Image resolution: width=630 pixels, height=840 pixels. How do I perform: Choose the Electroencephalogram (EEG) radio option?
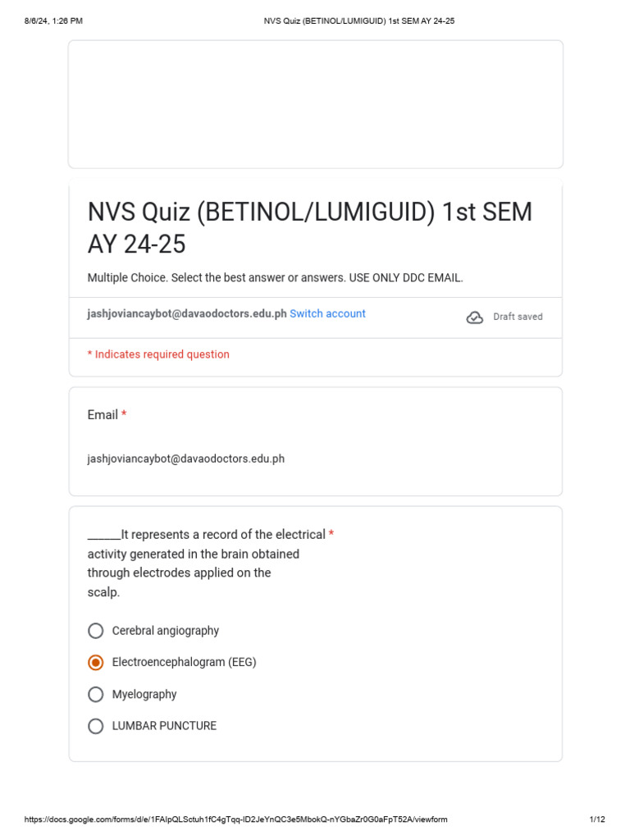(96, 663)
